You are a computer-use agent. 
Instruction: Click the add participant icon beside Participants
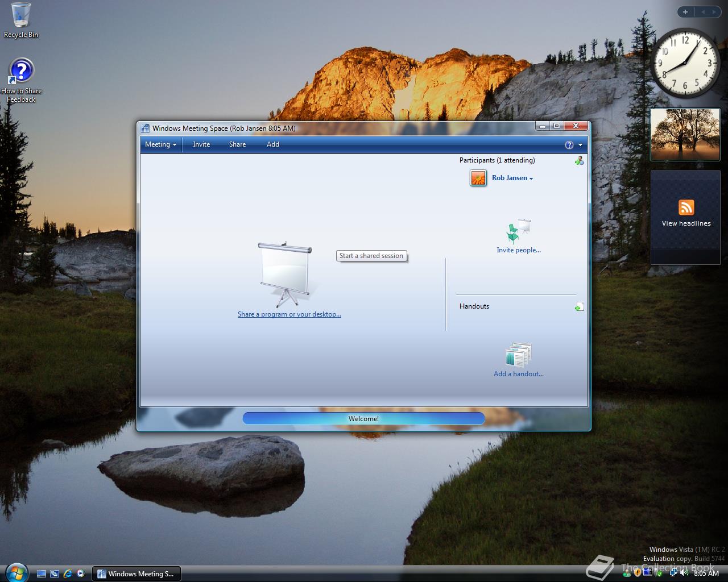point(579,161)
